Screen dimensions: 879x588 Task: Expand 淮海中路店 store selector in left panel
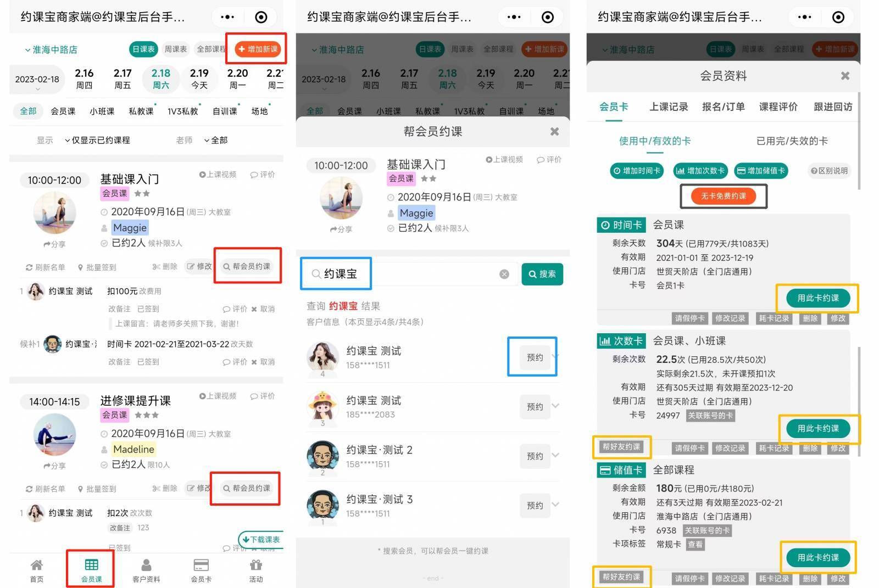[51, 49]
